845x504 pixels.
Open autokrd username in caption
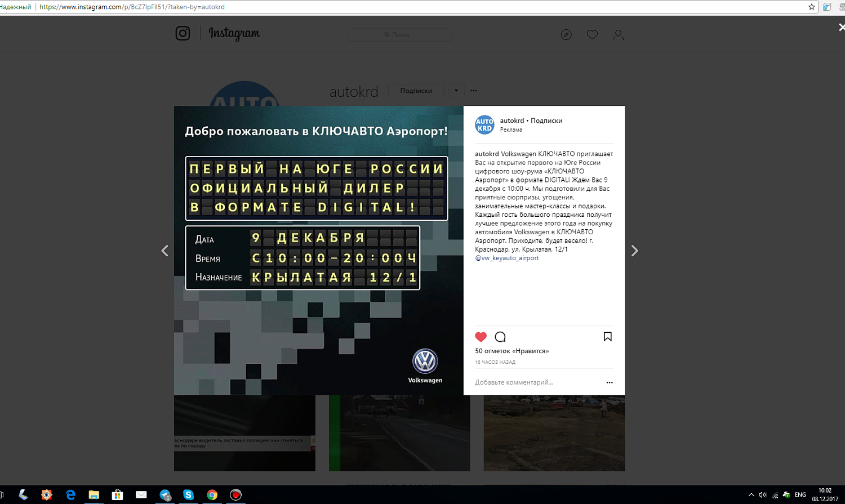pyautogui.click(x=487, y=154)
